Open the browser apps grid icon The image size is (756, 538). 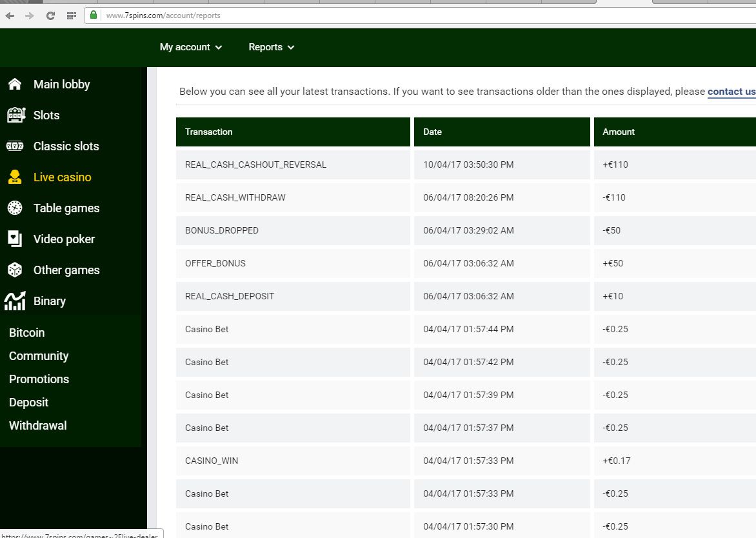72,15
